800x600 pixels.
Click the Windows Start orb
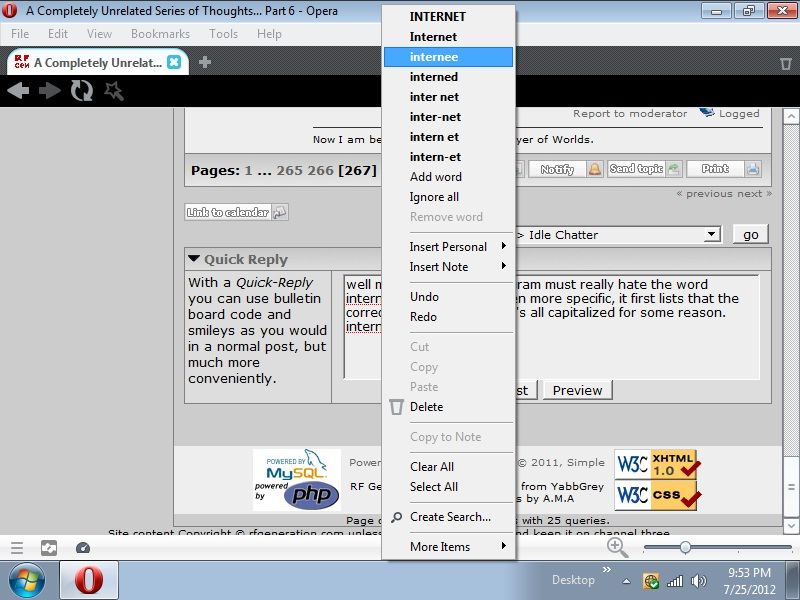point(27,579)
